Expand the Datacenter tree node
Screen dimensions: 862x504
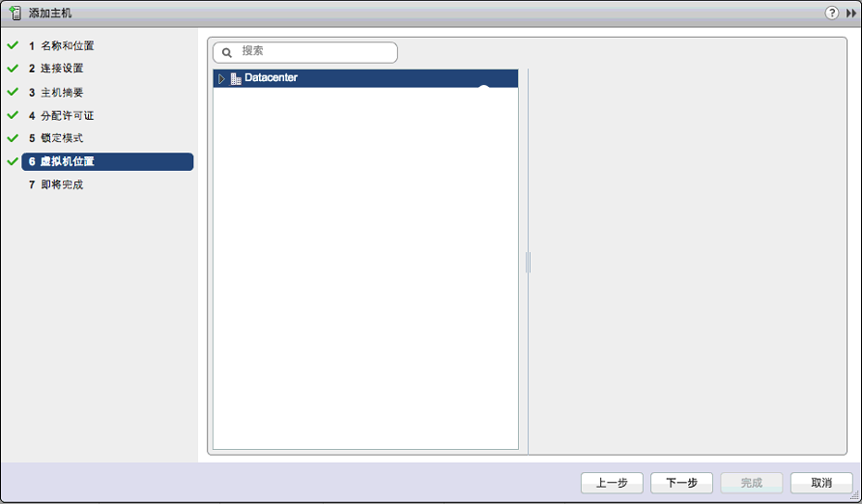[x=221, y=78]
